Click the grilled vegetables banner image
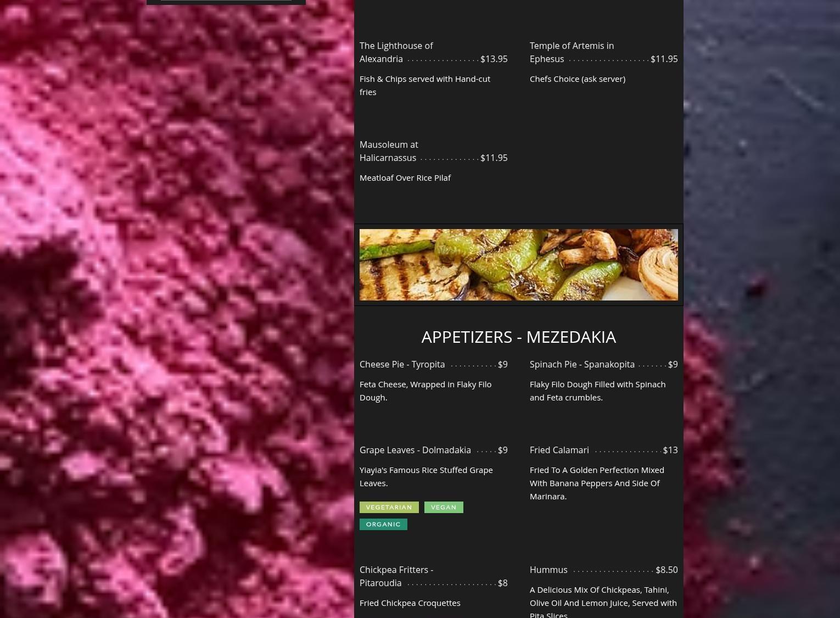Image resolution: width=840 pixels, height=618 pixels. tap(519, 265)
